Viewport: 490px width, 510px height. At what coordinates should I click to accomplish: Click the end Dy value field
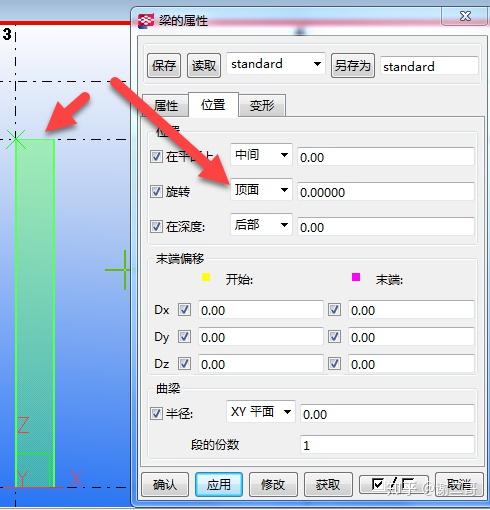pos(411,337)
